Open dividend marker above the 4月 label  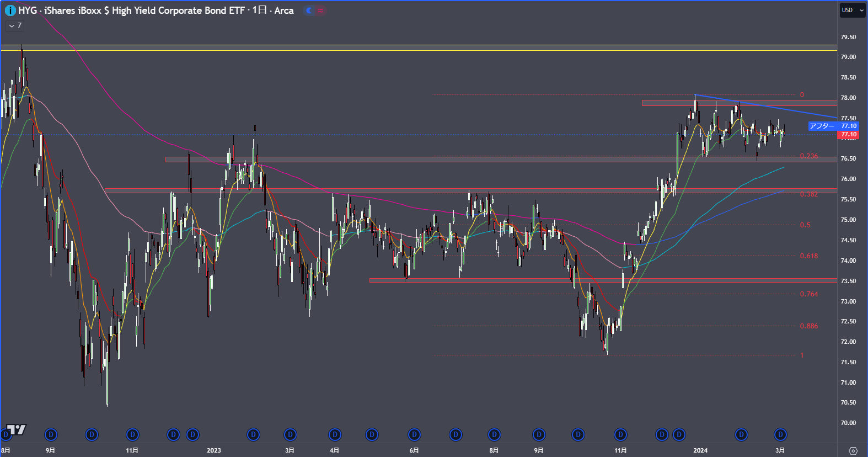click(335, 435)
